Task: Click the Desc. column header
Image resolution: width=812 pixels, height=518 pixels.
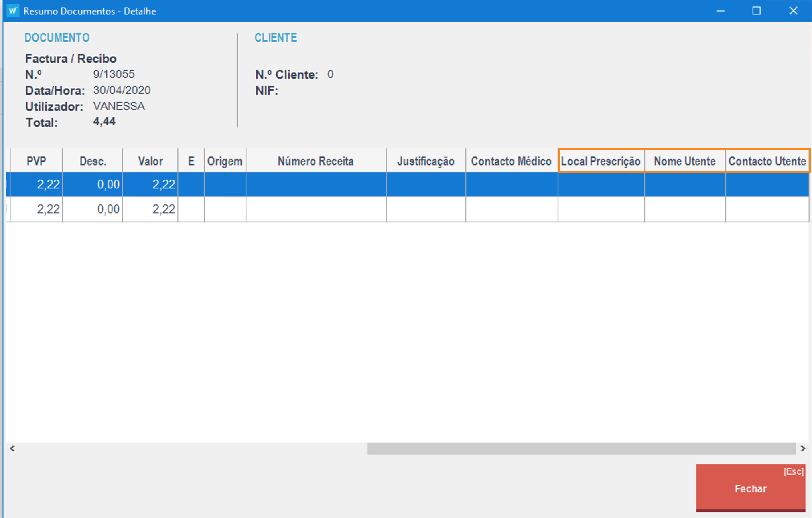Action: click(x=93, y=161)
